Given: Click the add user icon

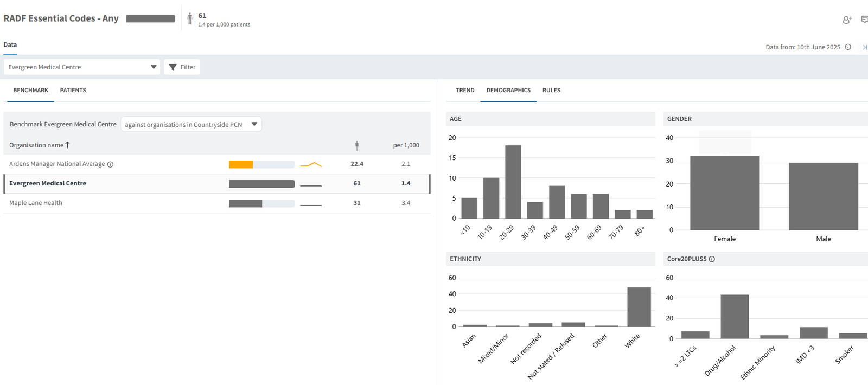Looking at the screenshot, I should coord(847,20).
